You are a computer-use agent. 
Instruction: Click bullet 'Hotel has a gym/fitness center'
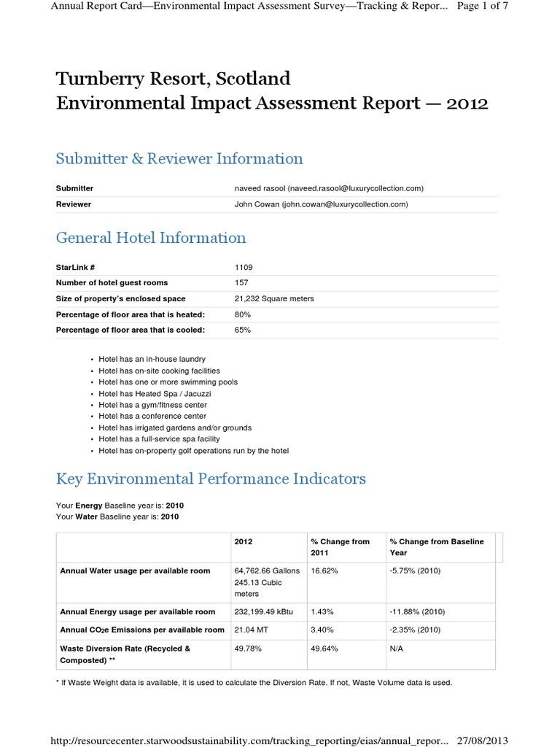[x=153, y=405]
